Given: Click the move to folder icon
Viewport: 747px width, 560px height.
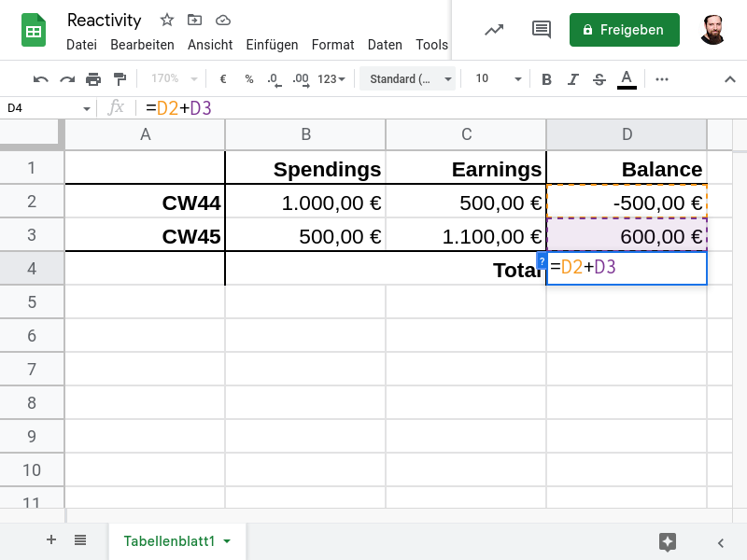Looking at the screenshot, I should coord(194,20).
